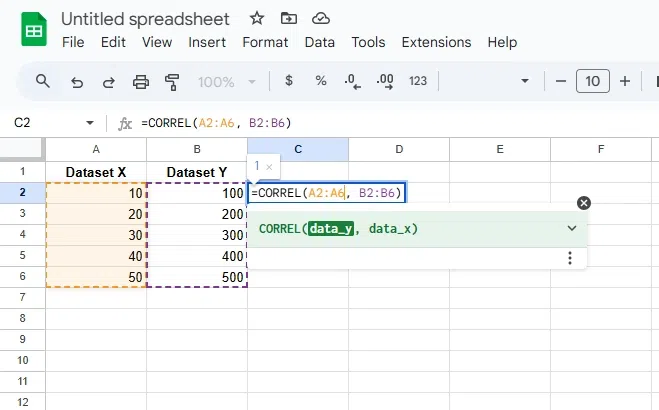Click the Redo arrow icon

click(108, 82)
